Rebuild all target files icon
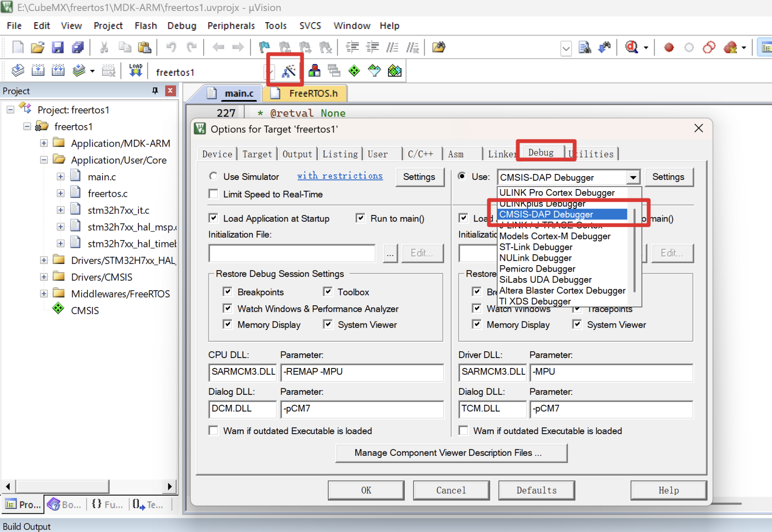This screenshot has height=532, width=772. (58, 71)
